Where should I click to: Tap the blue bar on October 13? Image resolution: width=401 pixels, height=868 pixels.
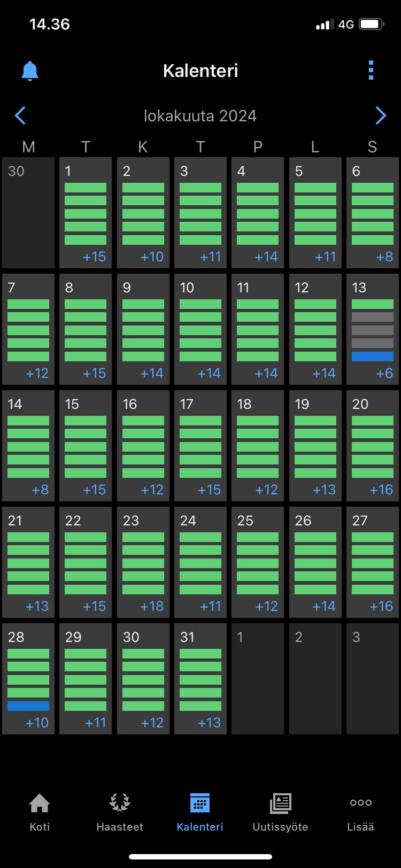pyautogui.click(x=373, y=356)
